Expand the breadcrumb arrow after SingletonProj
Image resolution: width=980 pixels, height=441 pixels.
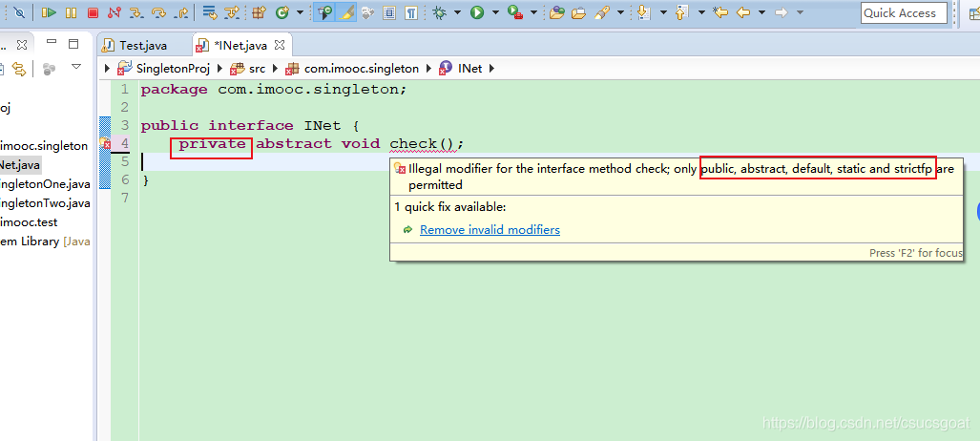[220, 68]
